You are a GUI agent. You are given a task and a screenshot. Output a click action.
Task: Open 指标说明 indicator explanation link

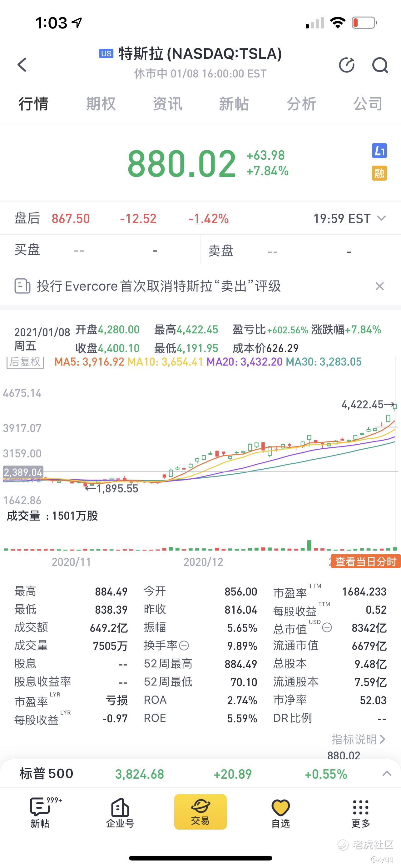[358, 739]
